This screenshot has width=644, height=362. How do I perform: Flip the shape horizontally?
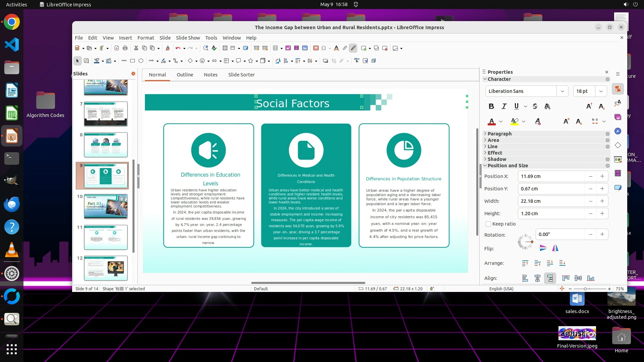[x=555, y=248]
